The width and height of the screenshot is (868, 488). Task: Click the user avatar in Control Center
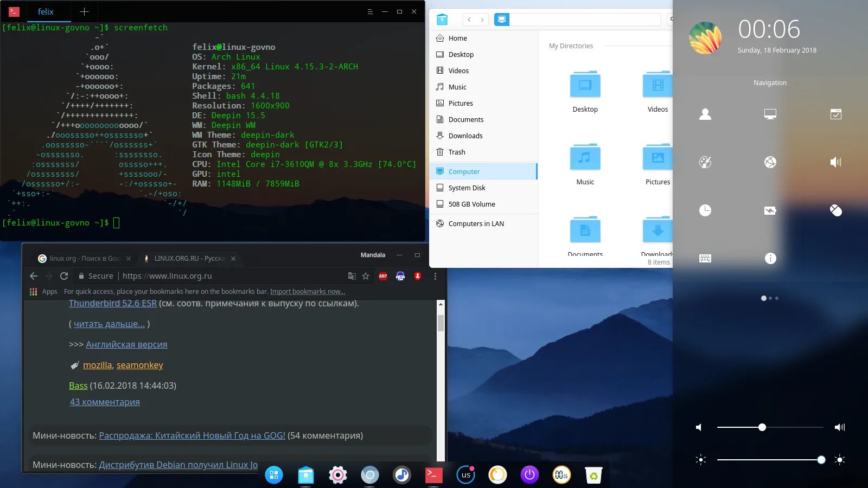tap(705, 38)
